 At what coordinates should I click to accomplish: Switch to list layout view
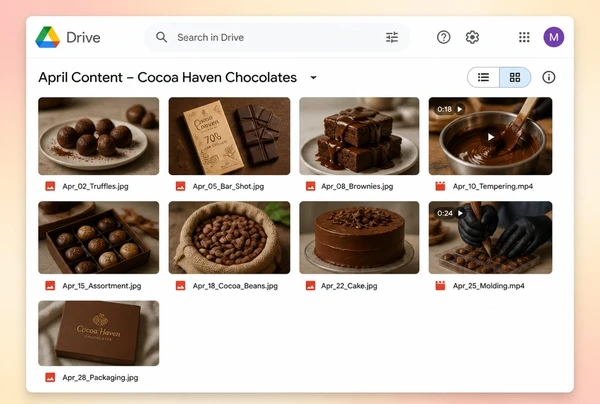(x=483, y=77)
